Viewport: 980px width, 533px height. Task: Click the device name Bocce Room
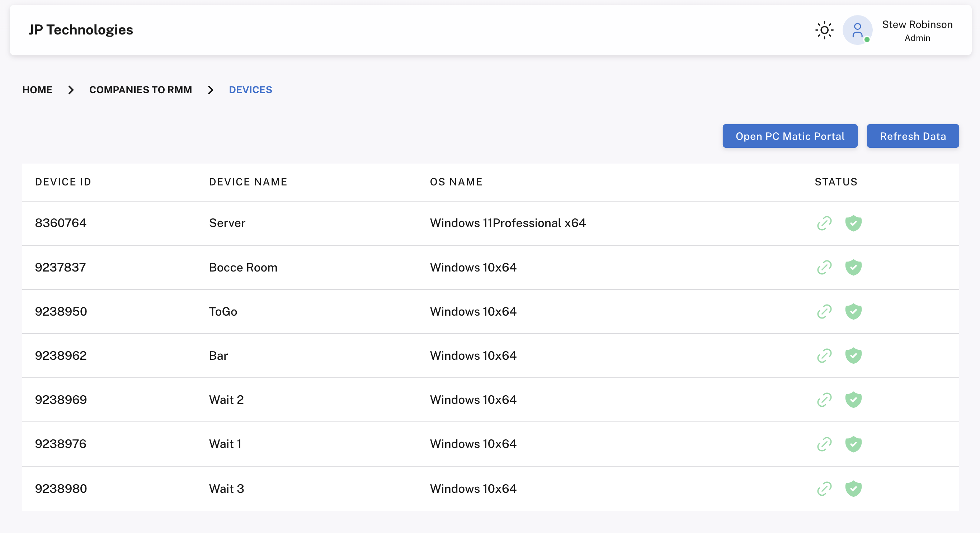click(243, 268)
